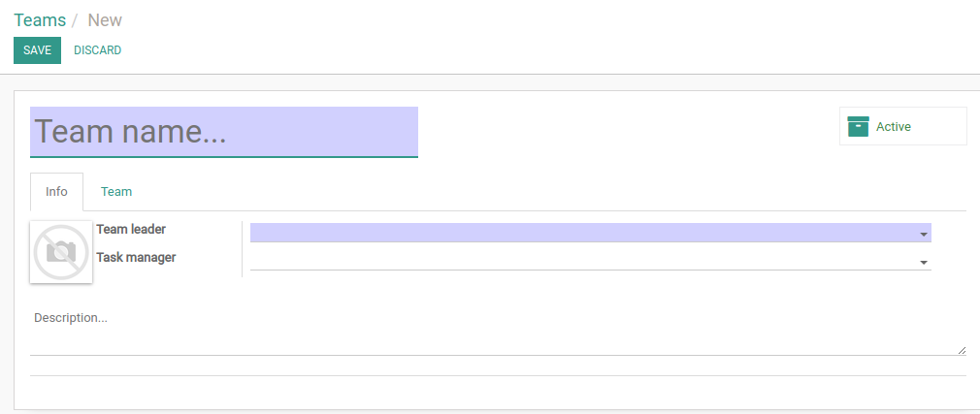The height and width of the screenshot is (414, 980).
Task: Click the archive box icon beside Active
Action: point(858,126)
